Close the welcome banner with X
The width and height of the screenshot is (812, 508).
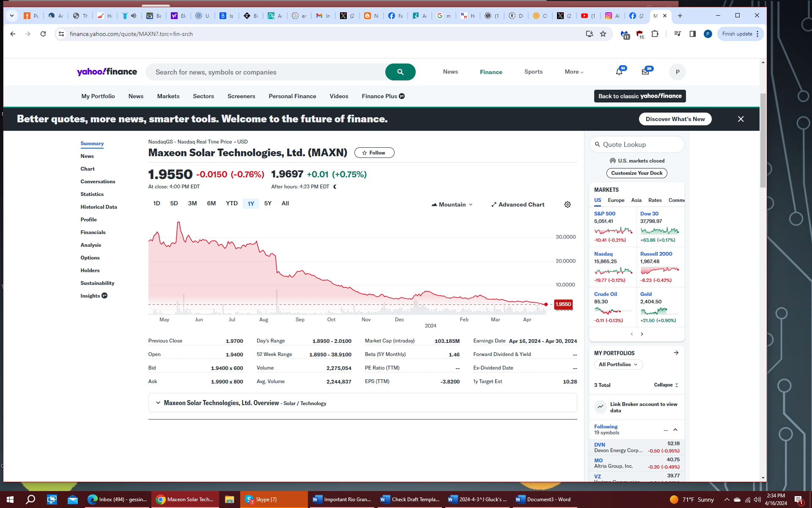(x=741, y=119)
